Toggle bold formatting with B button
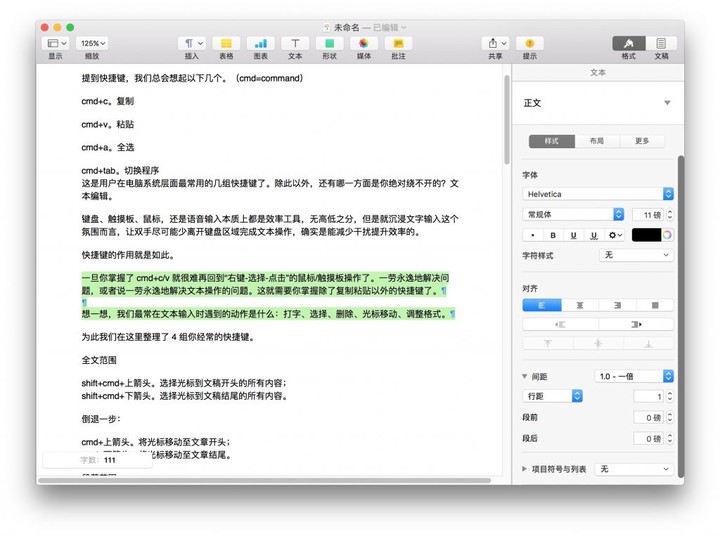The width and height of the screenshot is (720, 536). [553, 235]
